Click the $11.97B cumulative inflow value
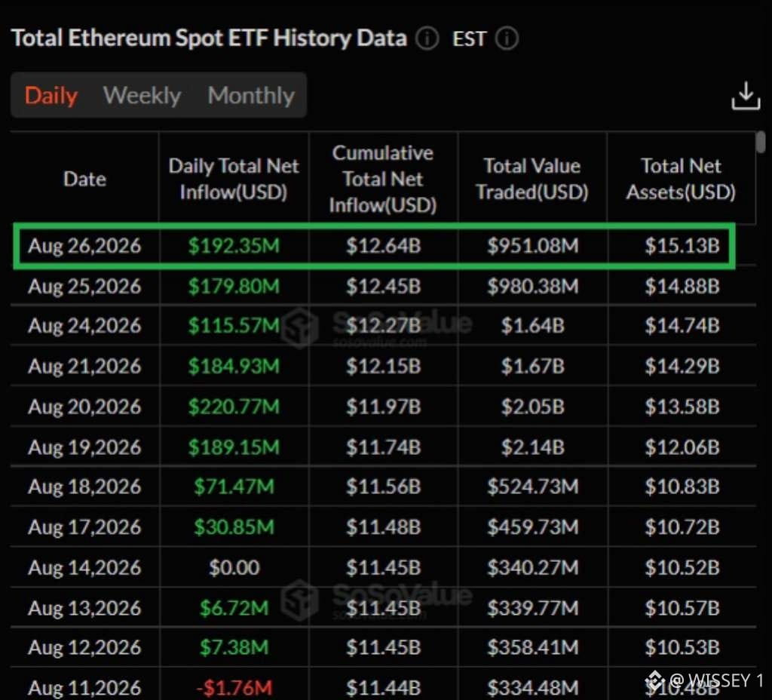 coord(384,407)
